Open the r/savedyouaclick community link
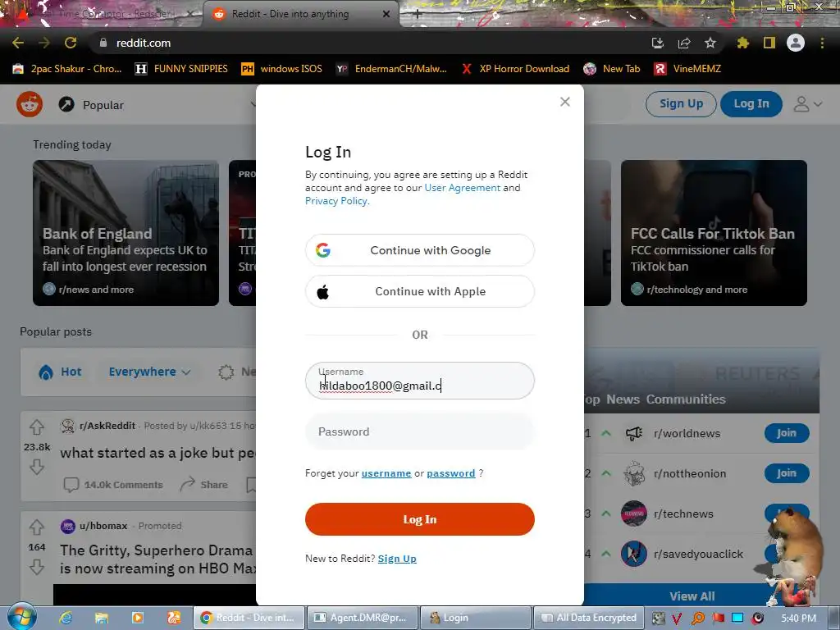 point(698,554)
